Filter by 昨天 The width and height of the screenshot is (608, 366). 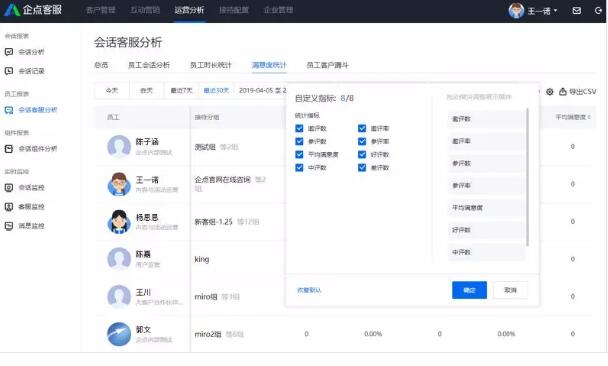click(146, 90)
